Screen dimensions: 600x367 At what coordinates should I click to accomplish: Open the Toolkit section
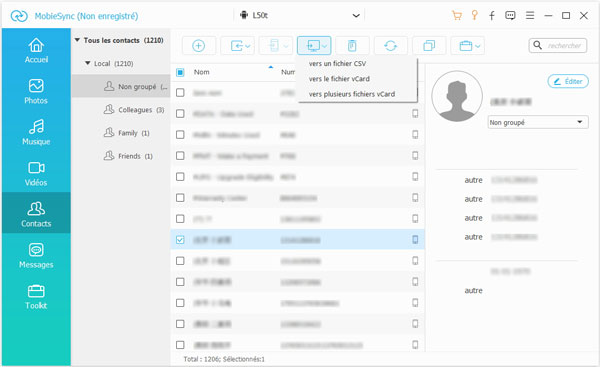click(36, 297)
